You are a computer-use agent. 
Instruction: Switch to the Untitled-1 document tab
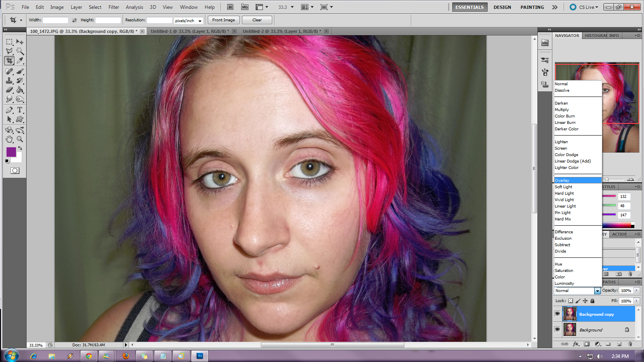point(189,31)
